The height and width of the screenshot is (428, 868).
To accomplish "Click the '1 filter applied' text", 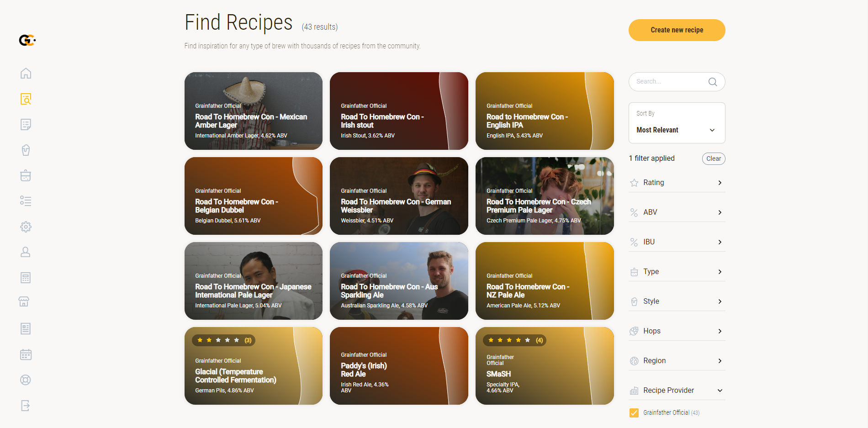I will pos(651,159).
